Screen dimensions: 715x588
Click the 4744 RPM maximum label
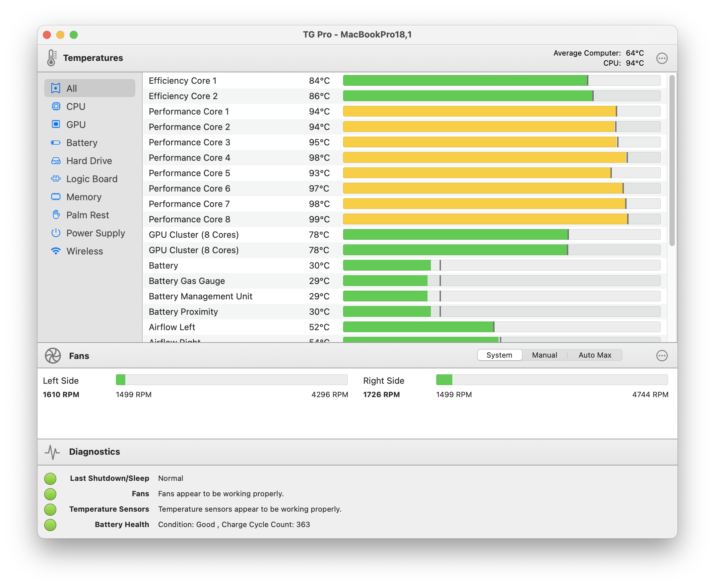click(x=650, y=394)
